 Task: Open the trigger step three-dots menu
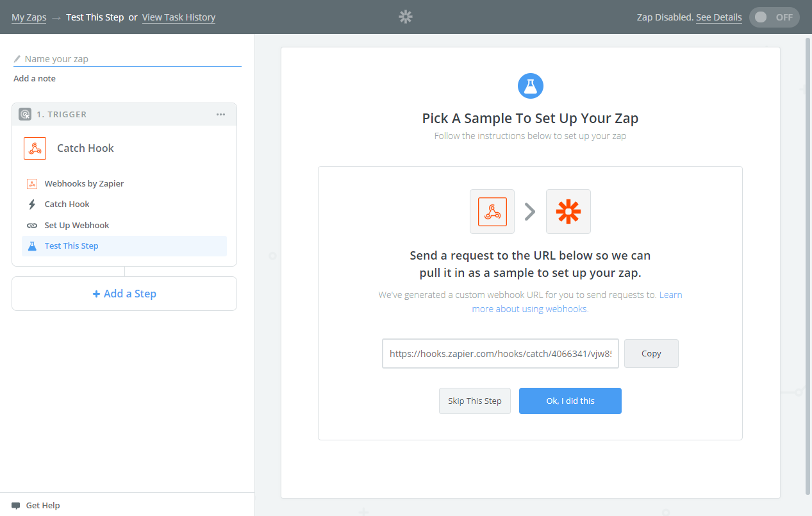(221, 114)
